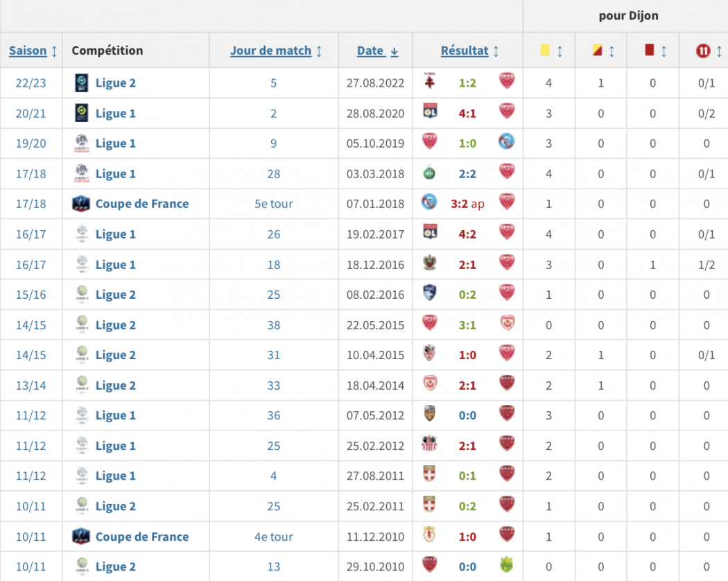The height and width of the screenshot is (581, 728).
Task: Open the 5e tour matchday link
Action: point(273,203)
